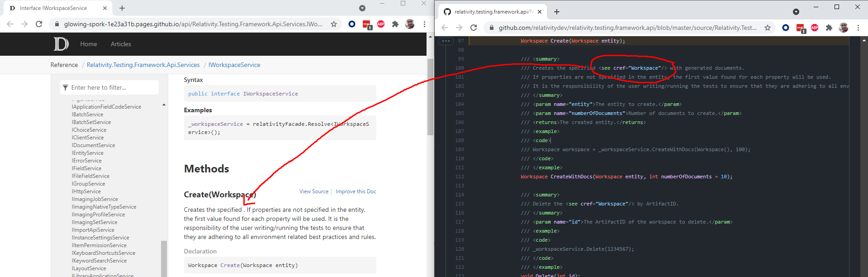Click the D logo in the docs navbar
868x277 pixels.
point(61,44)
